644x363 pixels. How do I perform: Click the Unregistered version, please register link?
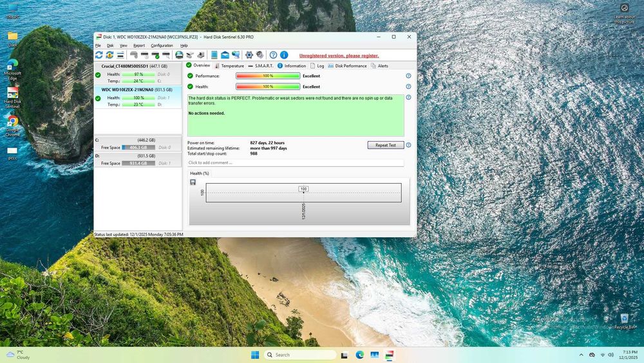(x=339, y=56)
